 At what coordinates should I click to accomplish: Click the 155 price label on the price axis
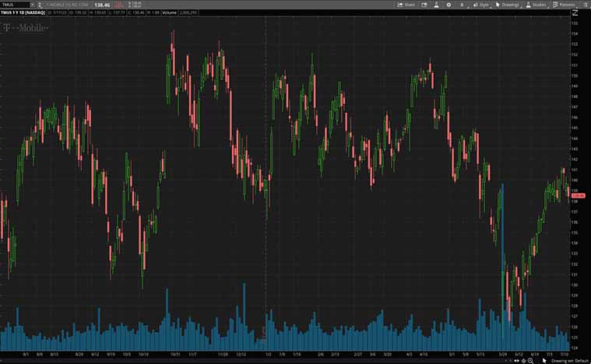click(x=575, y=23)
